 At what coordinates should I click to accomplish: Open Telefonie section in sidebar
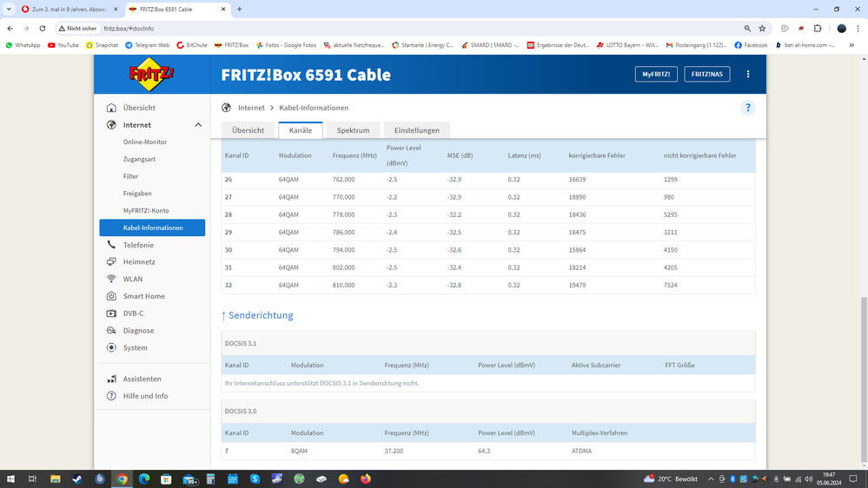pyautogui.click(x=137, y=245)
